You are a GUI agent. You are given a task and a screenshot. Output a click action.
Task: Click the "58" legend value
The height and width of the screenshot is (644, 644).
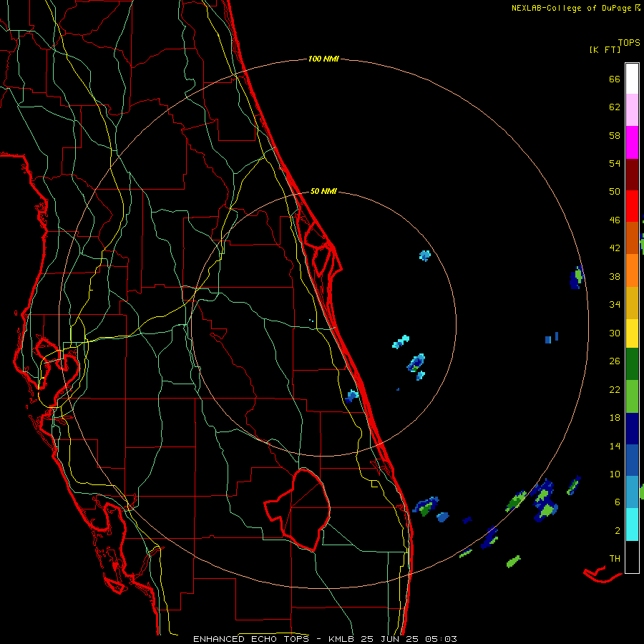coord(615,135)
